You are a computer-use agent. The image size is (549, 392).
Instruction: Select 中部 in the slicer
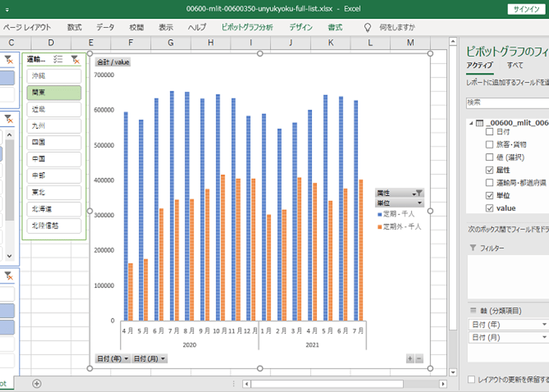click(x=54, y=176)
